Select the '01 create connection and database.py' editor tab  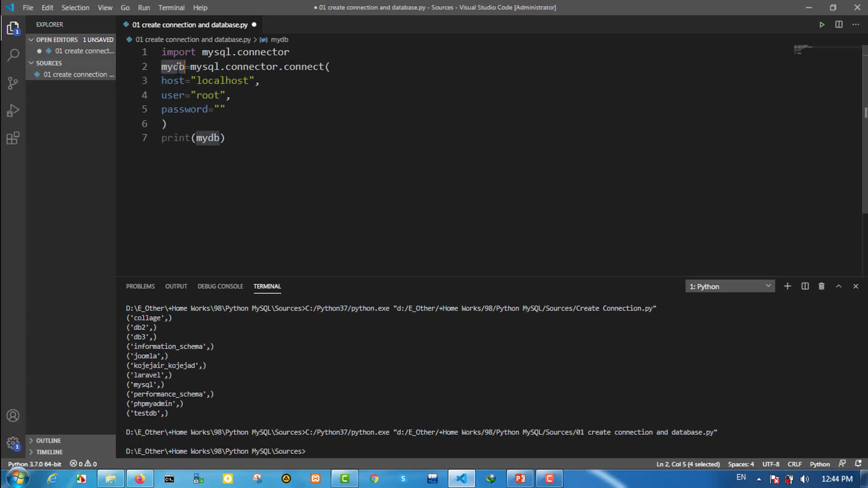[x=190, y=24]
